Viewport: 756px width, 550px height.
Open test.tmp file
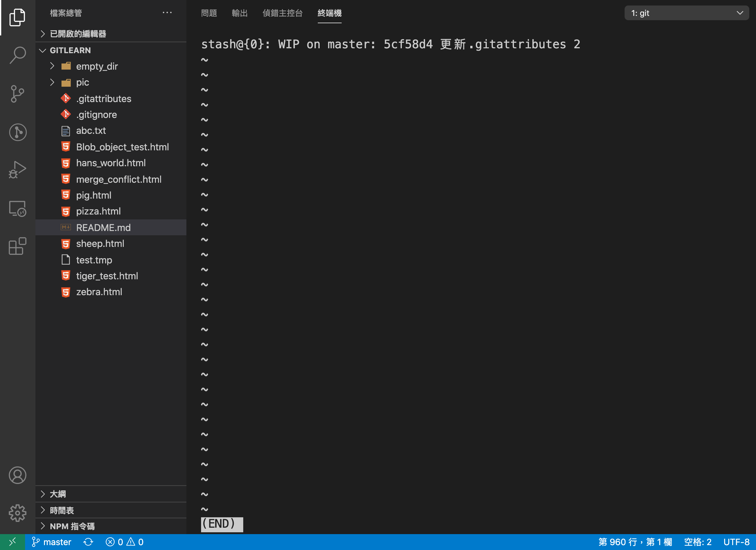coord(111,260)
